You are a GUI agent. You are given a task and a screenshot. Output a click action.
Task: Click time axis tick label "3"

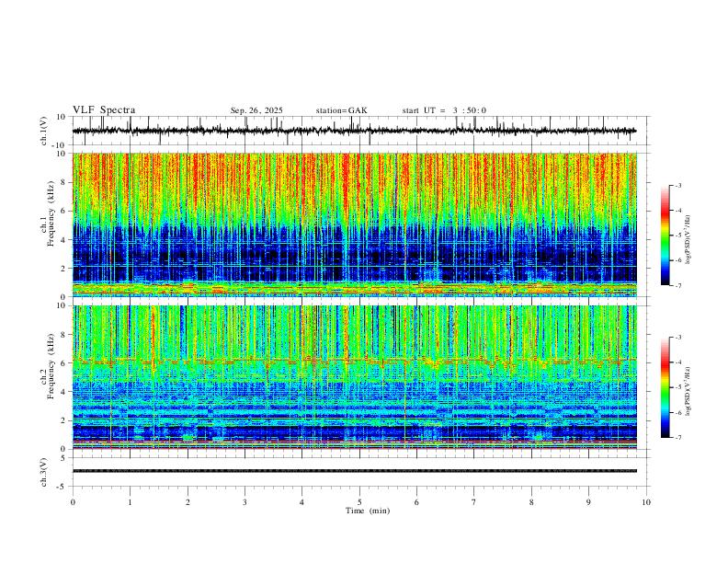pyautogui.click(x=245, y=502)
